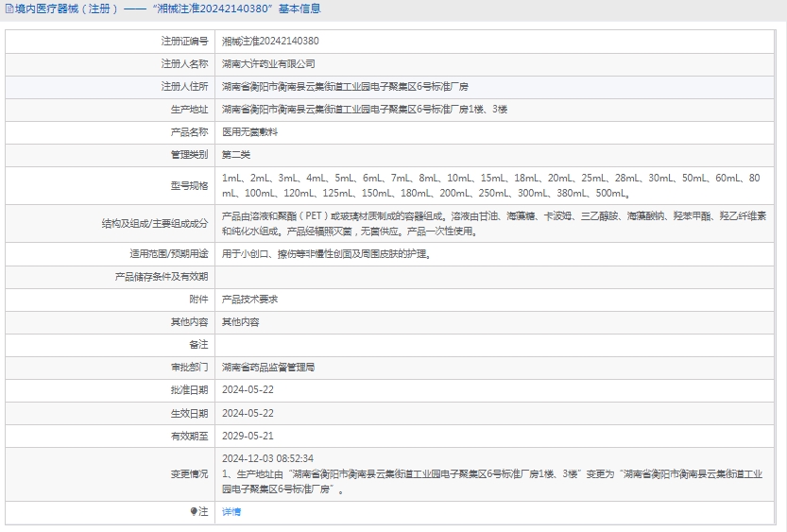Click the document icon before the page title
The height and width of the screenshot is (532, 787).
click(9, 9)
